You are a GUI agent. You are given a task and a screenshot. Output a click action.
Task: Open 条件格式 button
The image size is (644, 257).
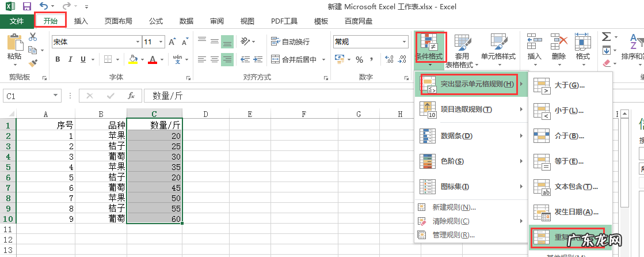[429, 50]
